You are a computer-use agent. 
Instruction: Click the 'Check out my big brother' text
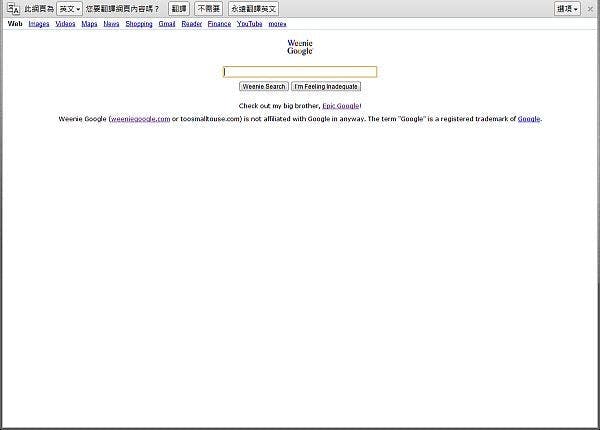click(x=279, y=106)
